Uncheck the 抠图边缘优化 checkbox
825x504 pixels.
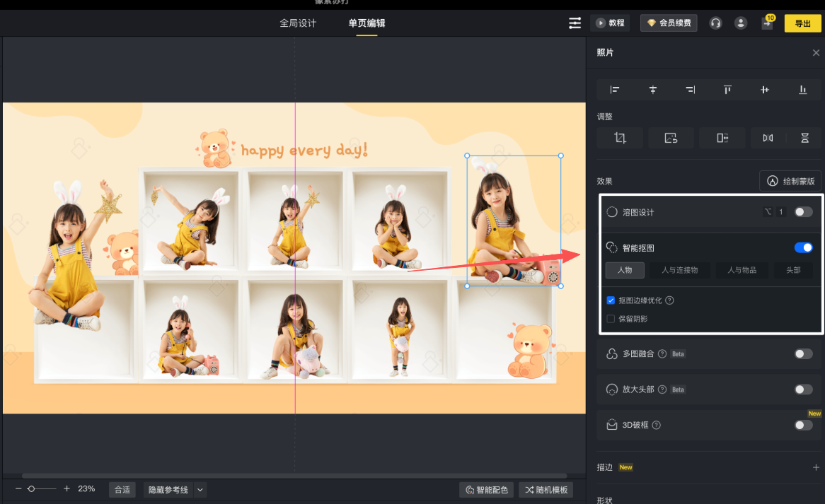(611, 300)
